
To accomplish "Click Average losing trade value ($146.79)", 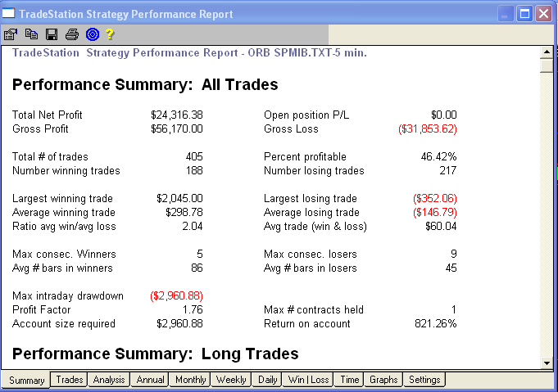I will 435,212.
